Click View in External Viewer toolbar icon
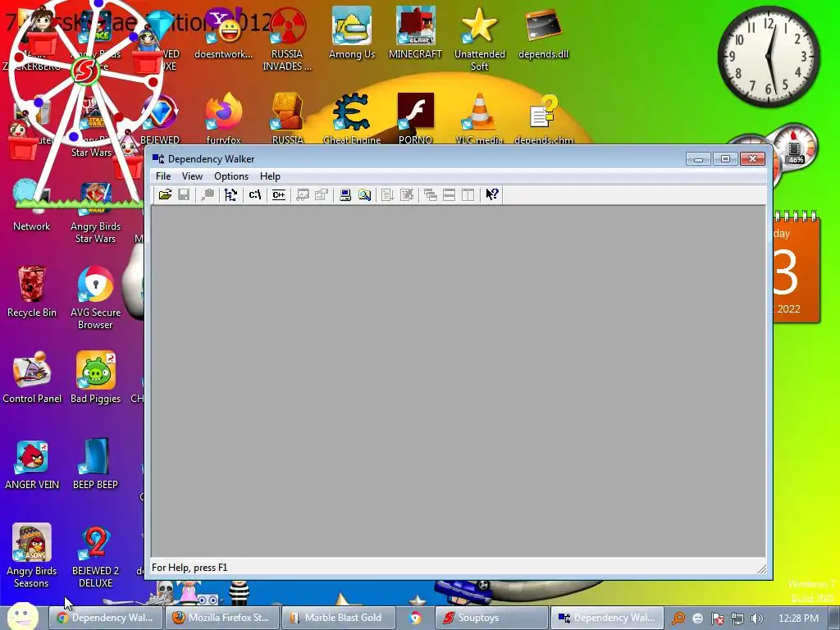The height and width of the screenshot is (630, 840). pyautogui.click(x=303, y=194)
